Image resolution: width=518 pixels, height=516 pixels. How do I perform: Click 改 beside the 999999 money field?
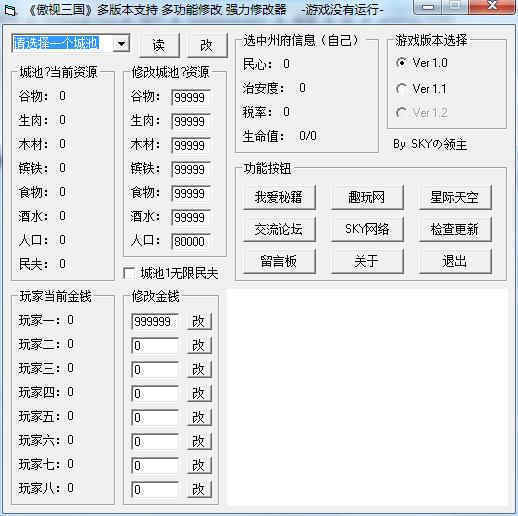point(199,322)
